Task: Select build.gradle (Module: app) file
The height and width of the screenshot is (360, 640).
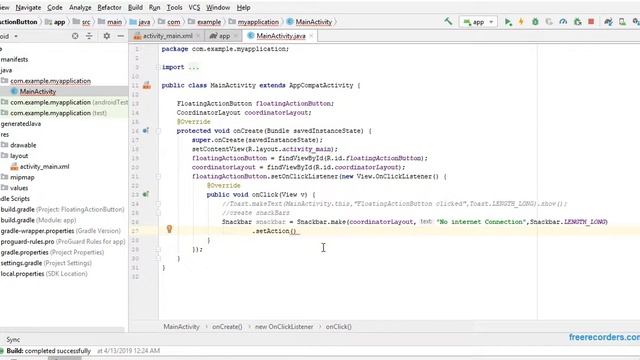Action: pyautogui.click(x=38, y=220)
